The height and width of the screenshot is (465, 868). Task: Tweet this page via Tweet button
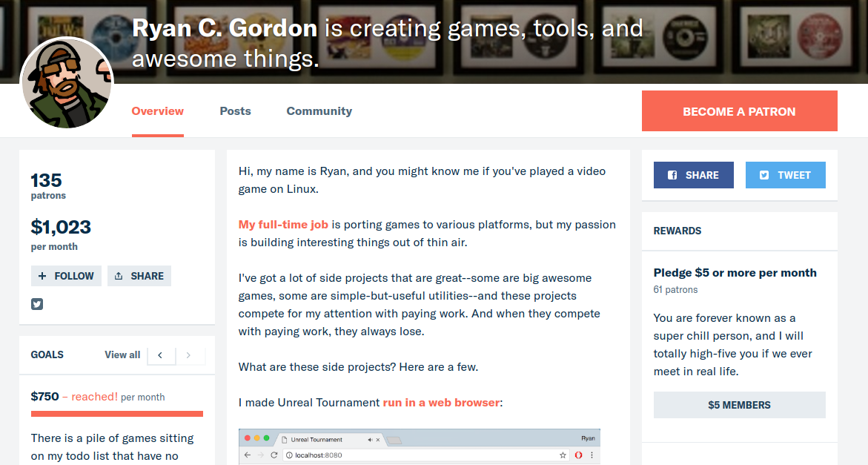tap(786, 175)
